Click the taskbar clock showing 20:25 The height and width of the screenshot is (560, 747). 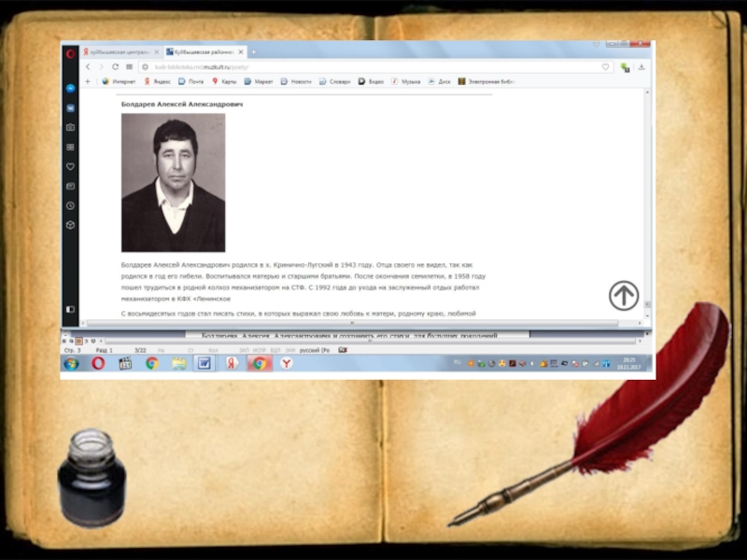[x=628, y=364]
